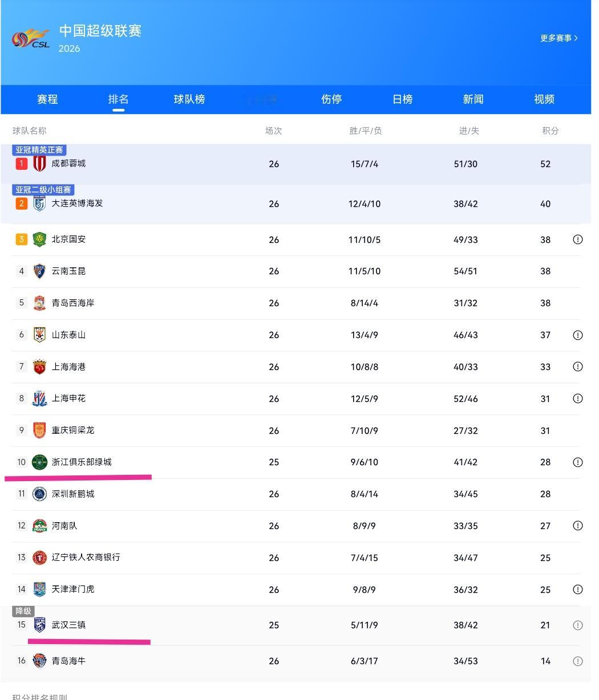Screen dimensions: 599x700
Task: Open info icon on 青岛海牛 row
Action: pyautogui.click(x=578, y=661)
